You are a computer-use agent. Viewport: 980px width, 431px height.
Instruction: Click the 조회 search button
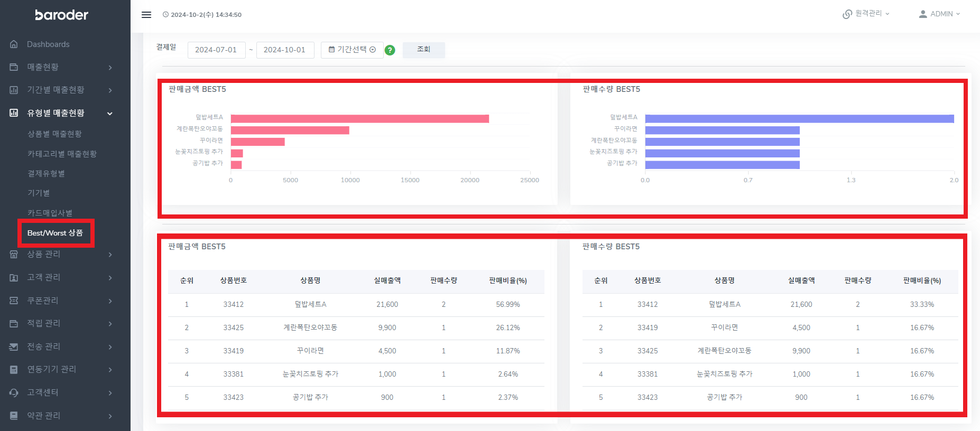[x=424, y=50]
